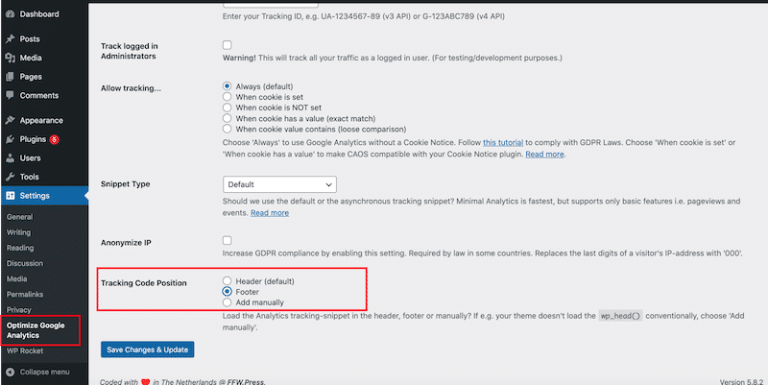Collapse menu arrow icon

tap(10, 372)
